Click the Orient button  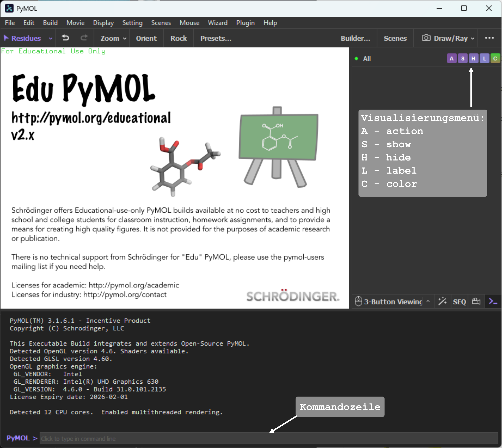pyautogui.click(x=146, y=38)
